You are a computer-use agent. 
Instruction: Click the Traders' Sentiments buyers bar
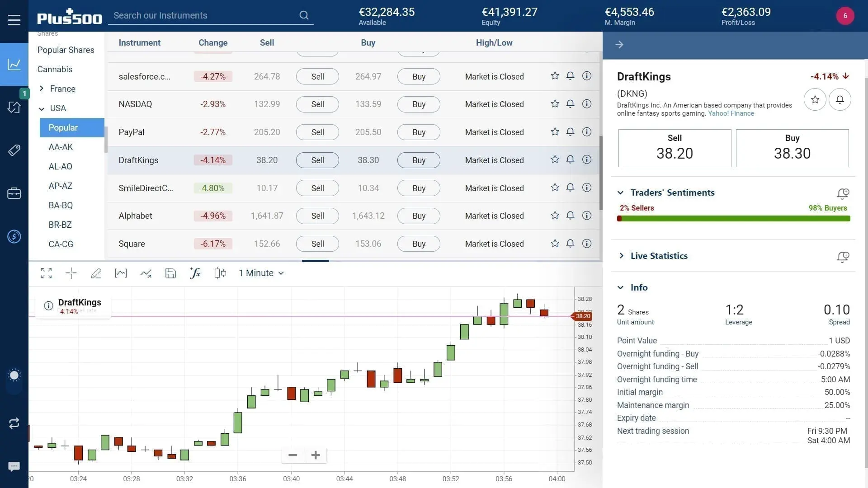pos(736,219)
